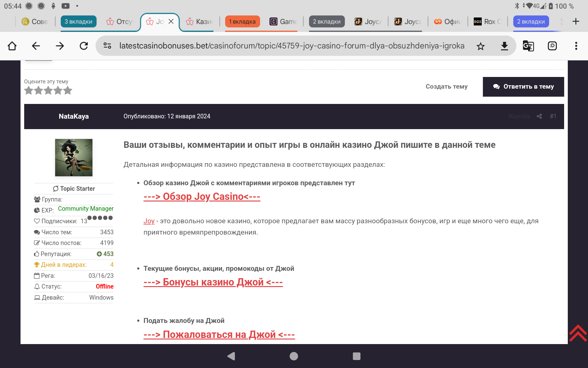Expand the orange '1 вкладка' tab group
Viewport: 588px width, 368px height.
pyautogui.click(x=242, y=21)
